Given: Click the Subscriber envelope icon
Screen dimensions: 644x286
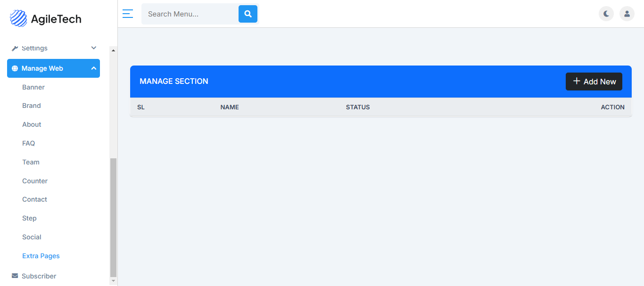Looking at the screenshot, I should [x=15, y=276].
